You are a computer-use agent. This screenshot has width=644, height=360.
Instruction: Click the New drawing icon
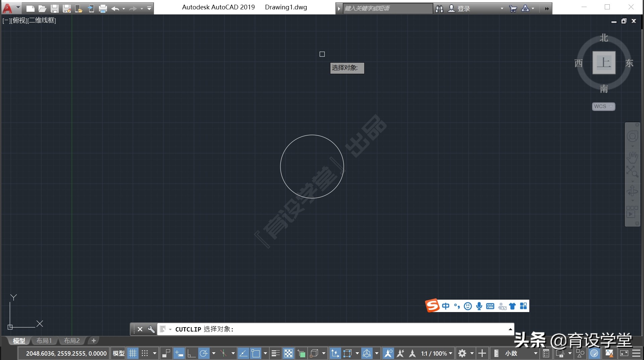tap(30, 9)
